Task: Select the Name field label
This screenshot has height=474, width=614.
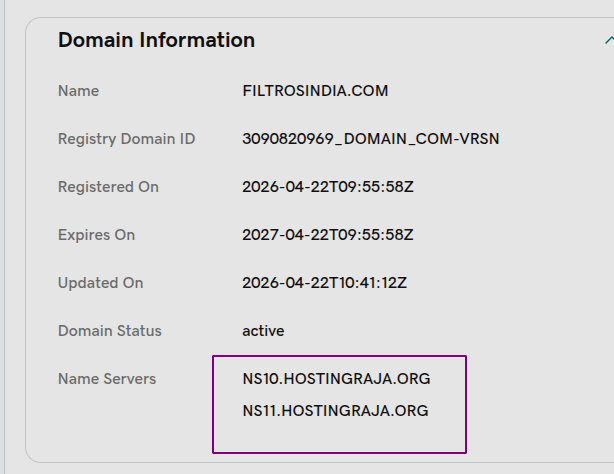Action: (x=78, y=91)
